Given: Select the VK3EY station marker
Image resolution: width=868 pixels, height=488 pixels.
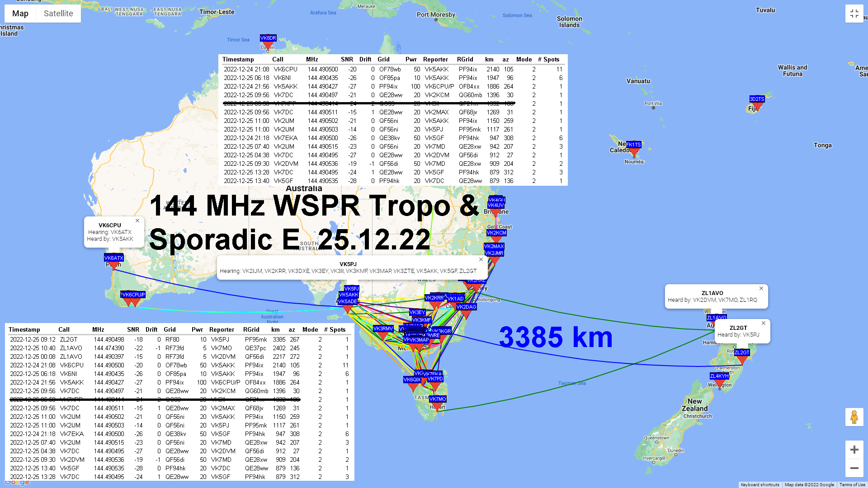Looking at the screenshot, I should [417, 312].
